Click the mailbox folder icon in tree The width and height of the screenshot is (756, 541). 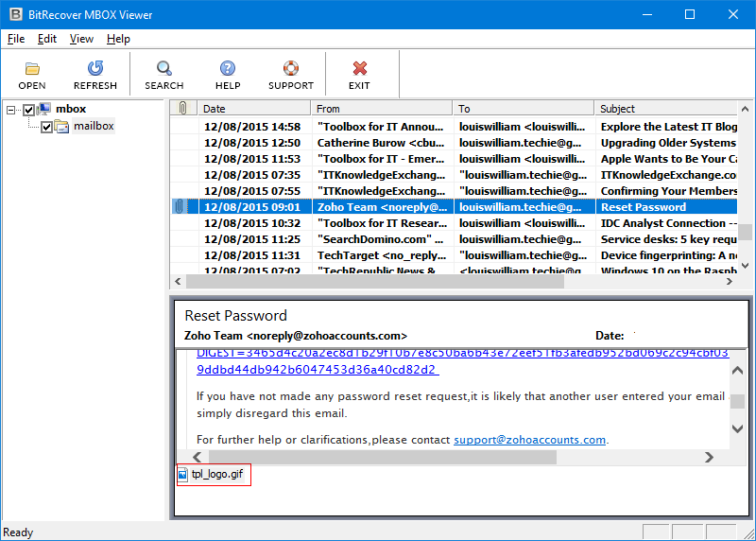[61, 127]
